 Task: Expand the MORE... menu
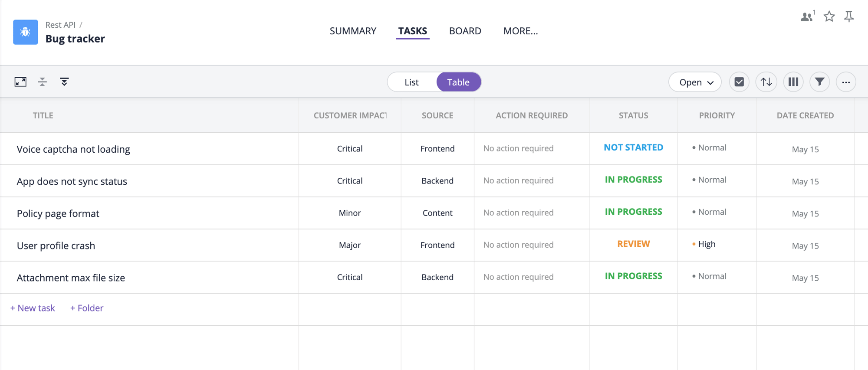(520, 31)
